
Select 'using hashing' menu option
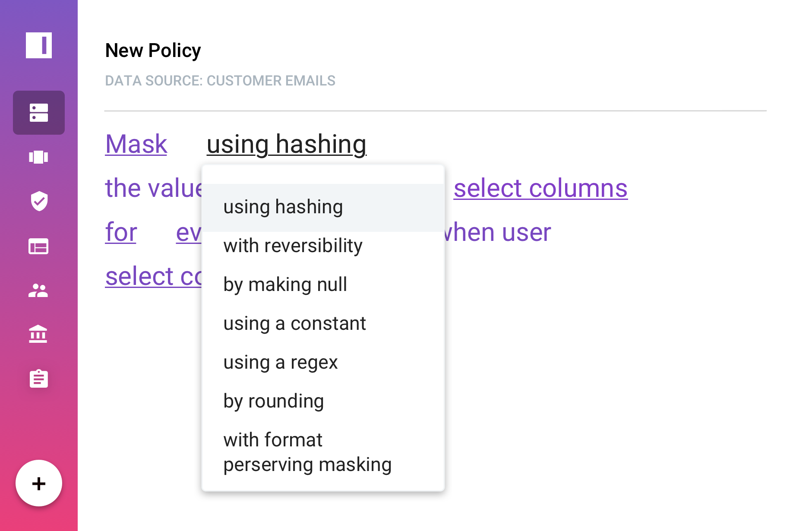point(283,207)
